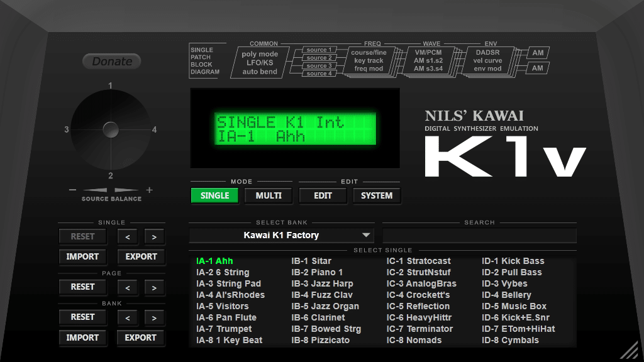Export the single patch
The height and width of the screenshot is (362, 644).
[141, 256]
